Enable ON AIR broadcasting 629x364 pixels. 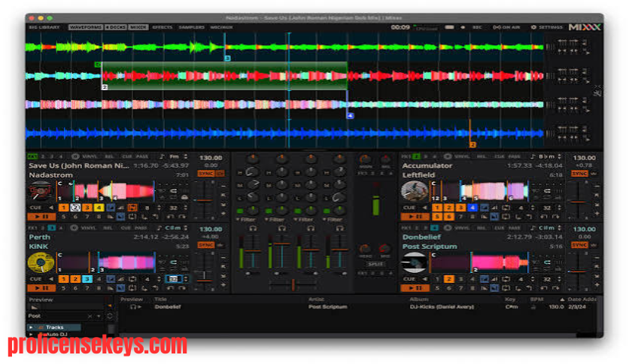pyautogui.click(x=506, y=27)
